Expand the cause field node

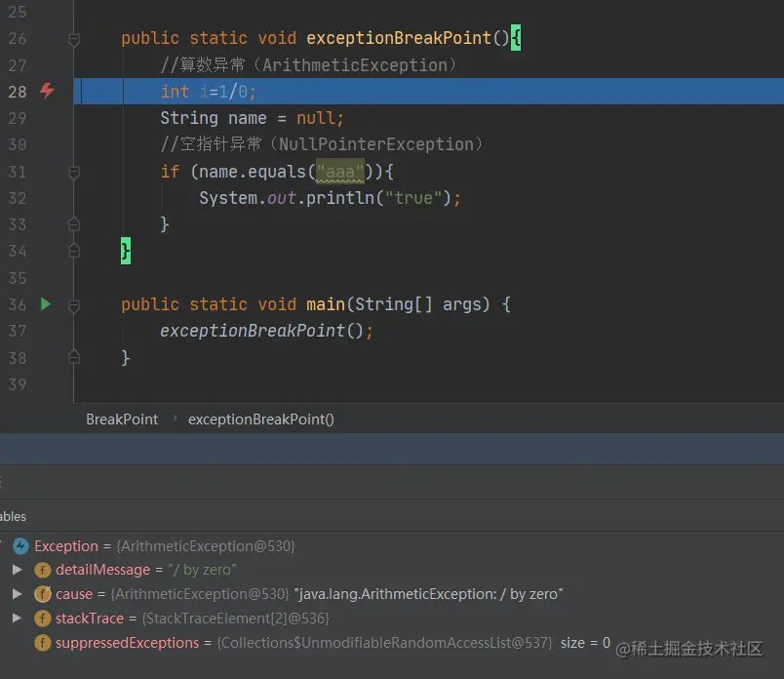17,594
